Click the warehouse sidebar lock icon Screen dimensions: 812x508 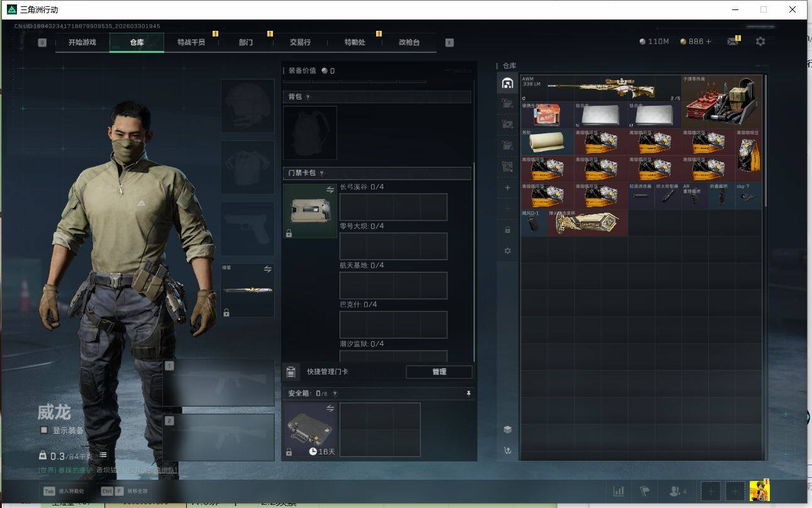coord(508,230)
